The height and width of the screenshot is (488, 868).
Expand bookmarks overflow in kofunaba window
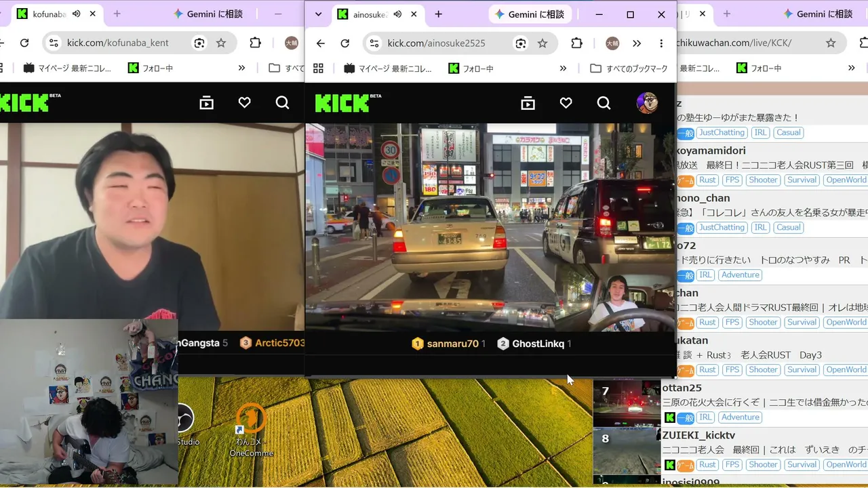coord(242,68)
